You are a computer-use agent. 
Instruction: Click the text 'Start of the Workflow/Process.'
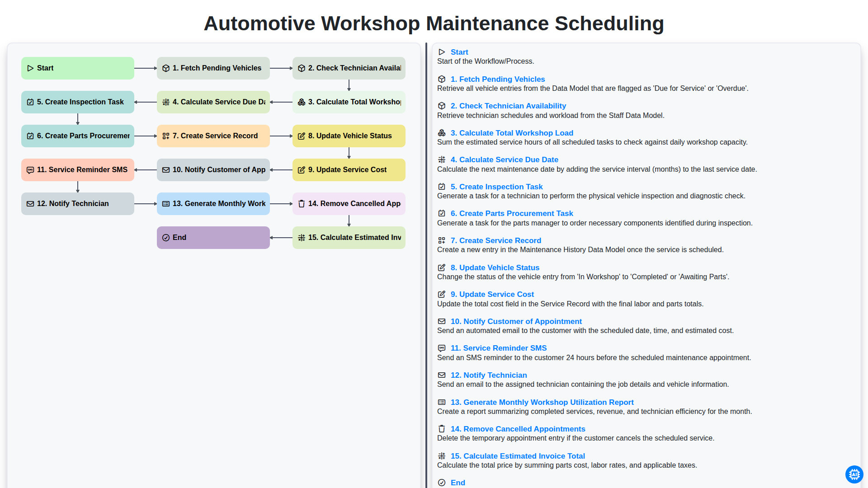pos(486,61)
